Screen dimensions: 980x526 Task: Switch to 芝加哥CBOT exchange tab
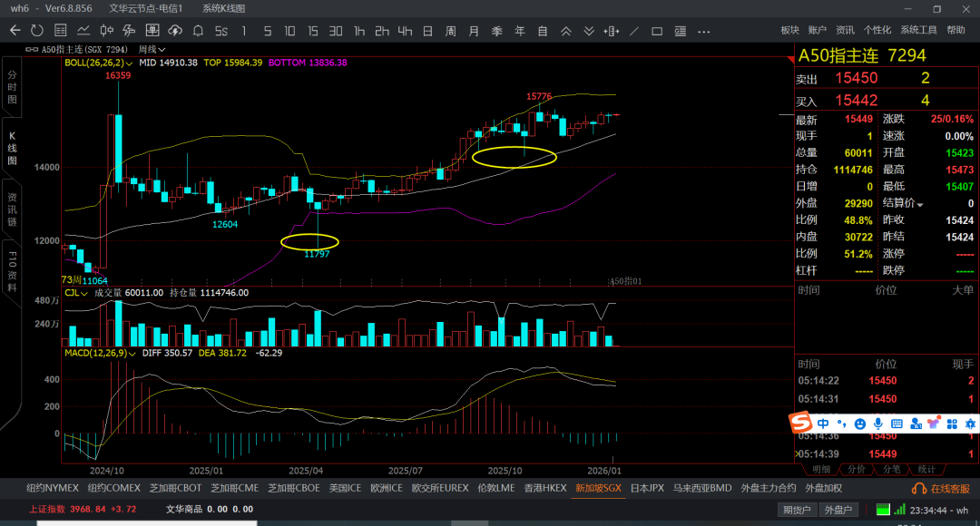(x=175, y=488)
